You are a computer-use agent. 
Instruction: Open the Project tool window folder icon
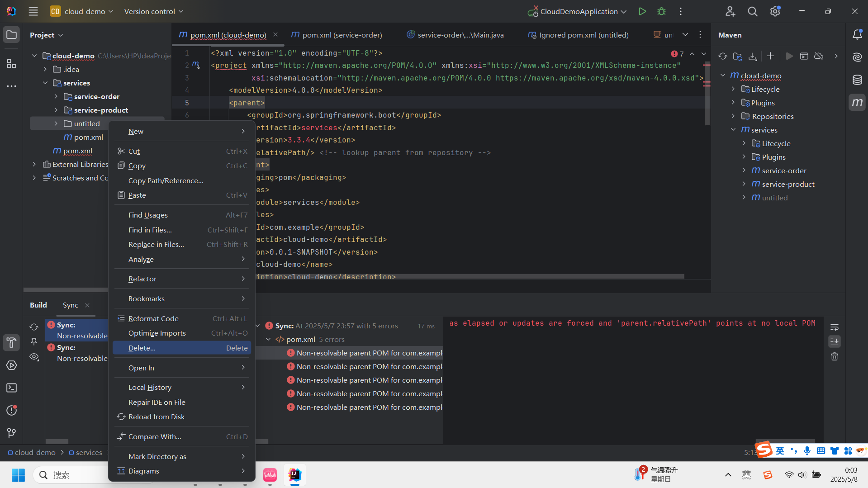point(11,35)
